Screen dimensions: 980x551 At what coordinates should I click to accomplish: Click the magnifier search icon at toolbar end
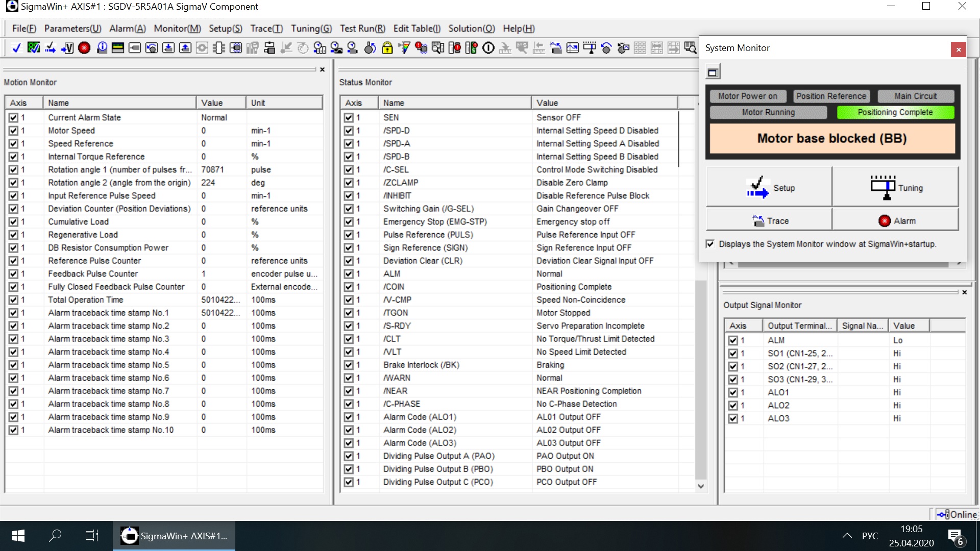pos(690,48)
